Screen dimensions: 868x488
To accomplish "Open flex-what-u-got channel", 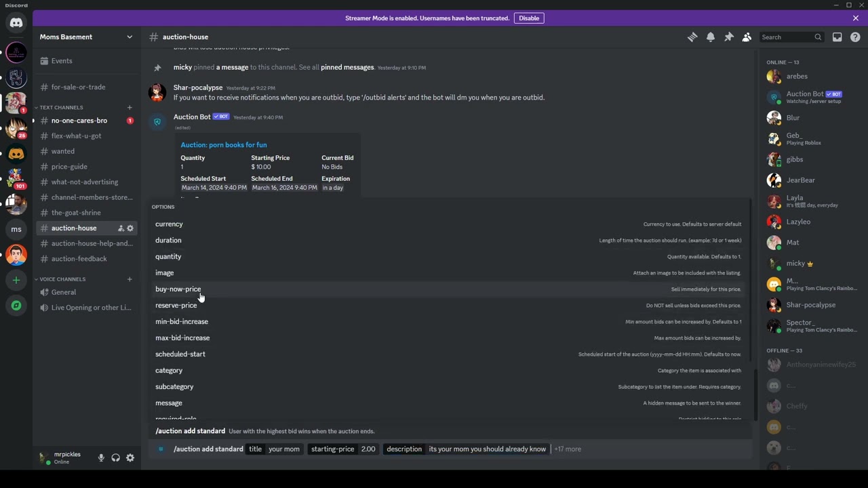I will tap(86, 136).
